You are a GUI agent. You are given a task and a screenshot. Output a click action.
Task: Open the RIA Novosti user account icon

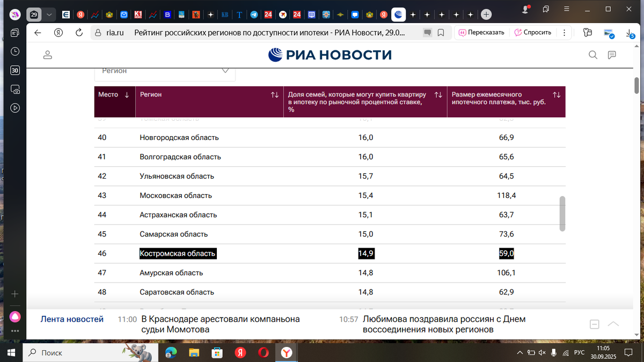click(x=48, y=55)
